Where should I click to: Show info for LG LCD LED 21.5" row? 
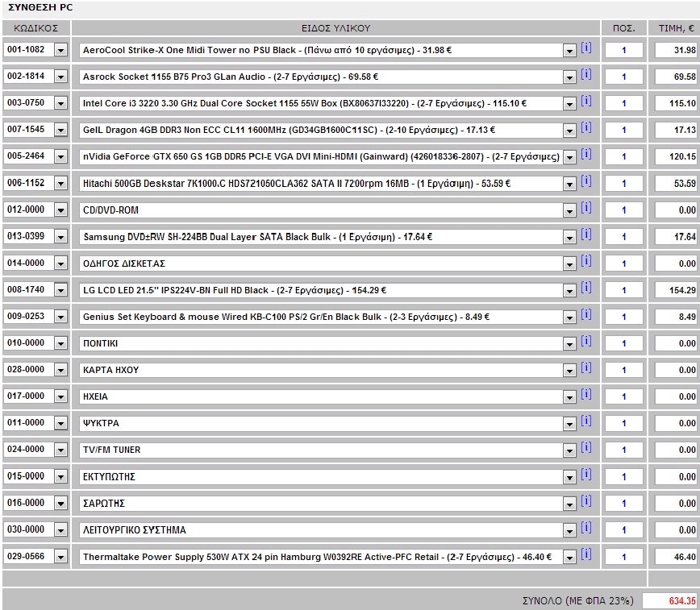point(586,288)
